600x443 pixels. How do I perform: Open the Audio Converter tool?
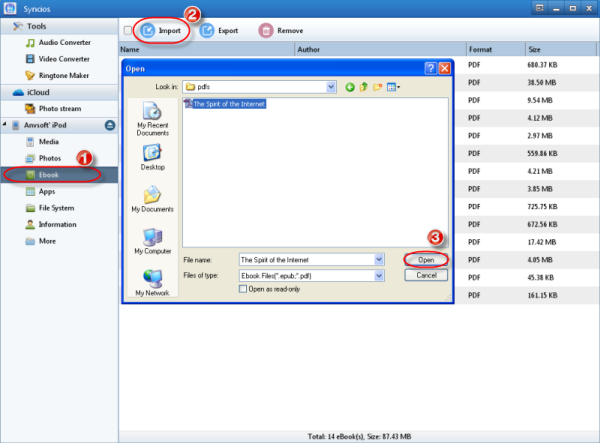[59, 42]
